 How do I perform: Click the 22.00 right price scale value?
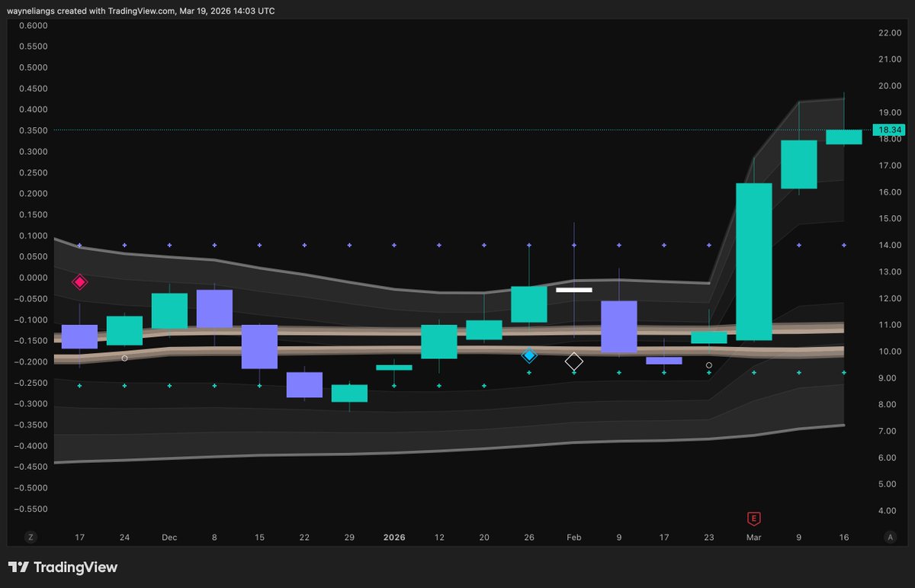pyautogui.click(x=890, y=33)
